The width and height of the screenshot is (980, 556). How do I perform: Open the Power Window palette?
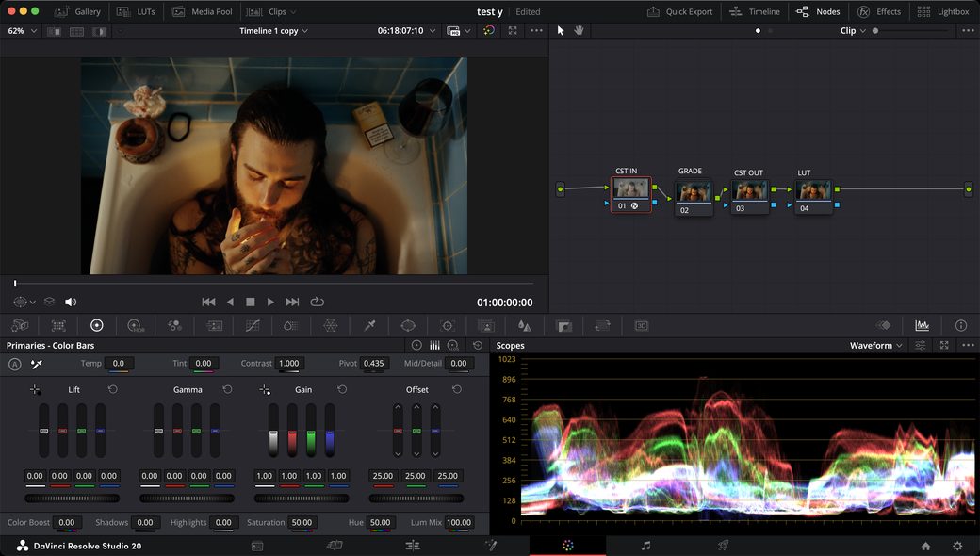click(408, 325)
